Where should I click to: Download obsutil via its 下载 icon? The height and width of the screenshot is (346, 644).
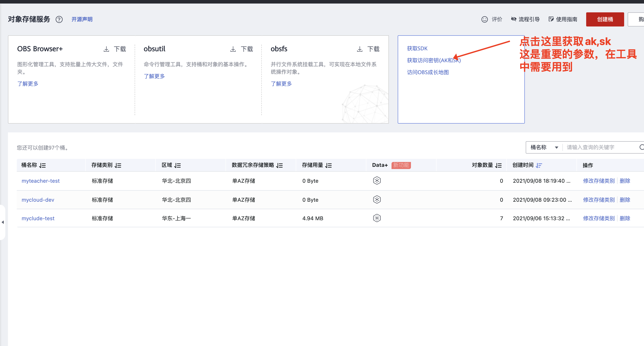click(x=233, y=49)
